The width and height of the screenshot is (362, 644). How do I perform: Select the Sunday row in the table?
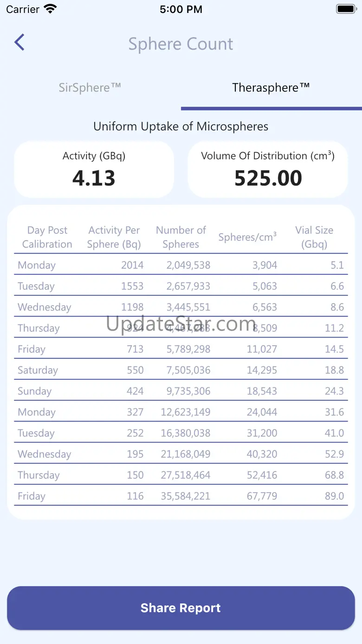[x=181, y=391]
